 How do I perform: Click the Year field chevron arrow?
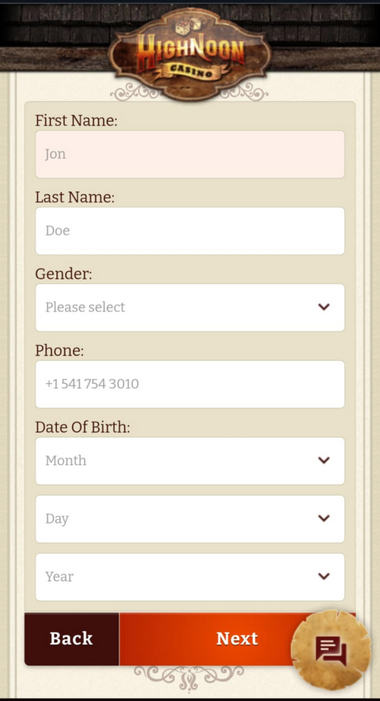pos(324,576)
